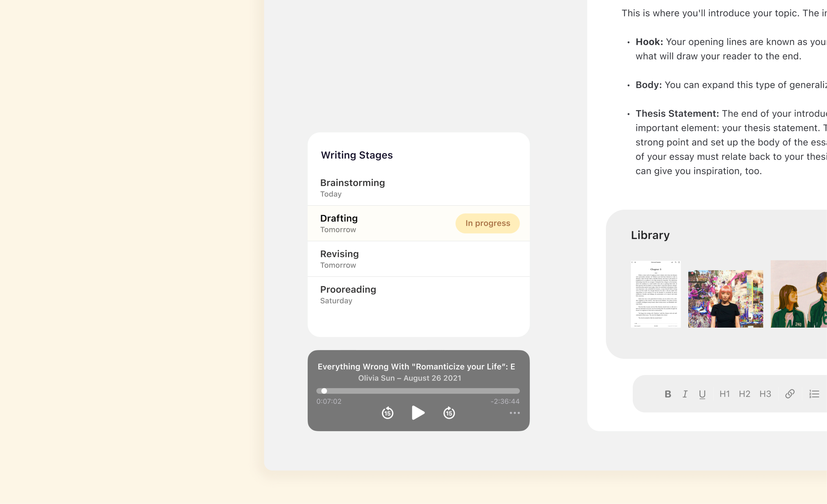Select the Prooreading stage on Saturday
Screen dimensions: 827x504
(348, 290)
